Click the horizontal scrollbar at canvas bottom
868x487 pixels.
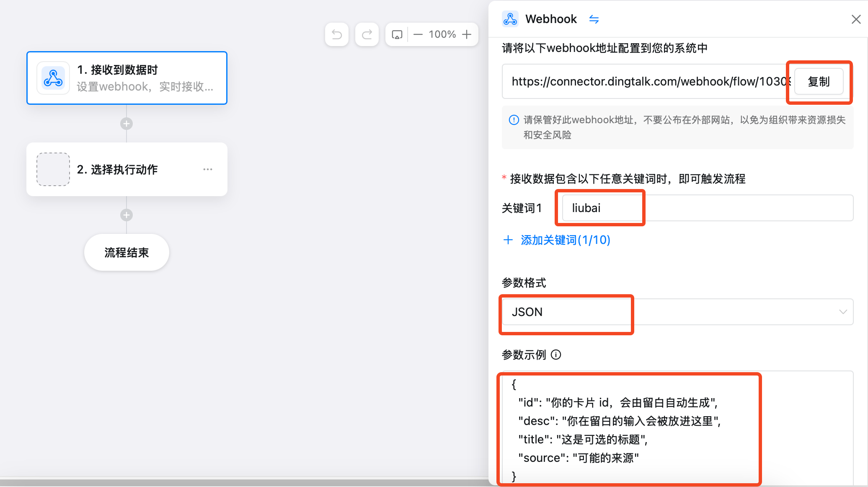[244, 482]
